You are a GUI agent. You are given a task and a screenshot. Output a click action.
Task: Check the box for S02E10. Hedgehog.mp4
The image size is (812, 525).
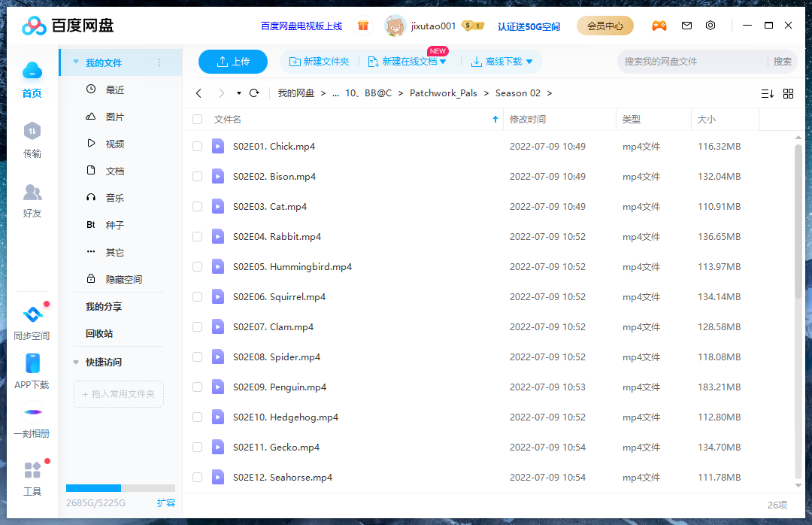(197, 417)
